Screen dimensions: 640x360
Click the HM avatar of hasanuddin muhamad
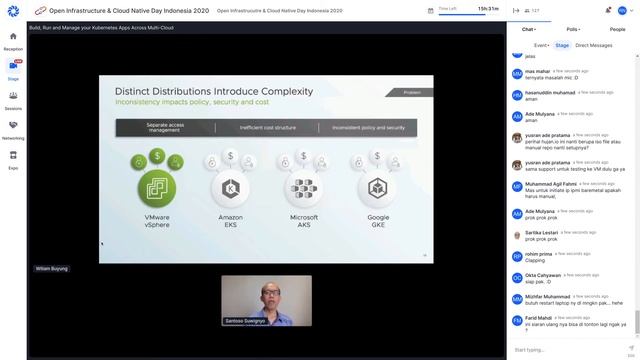517,95
